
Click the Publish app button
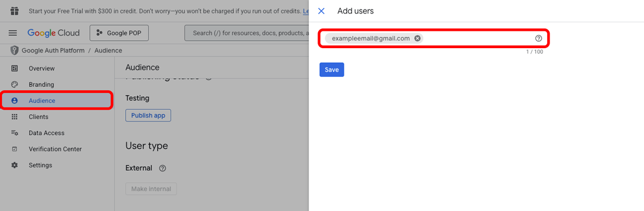point(148,116)
